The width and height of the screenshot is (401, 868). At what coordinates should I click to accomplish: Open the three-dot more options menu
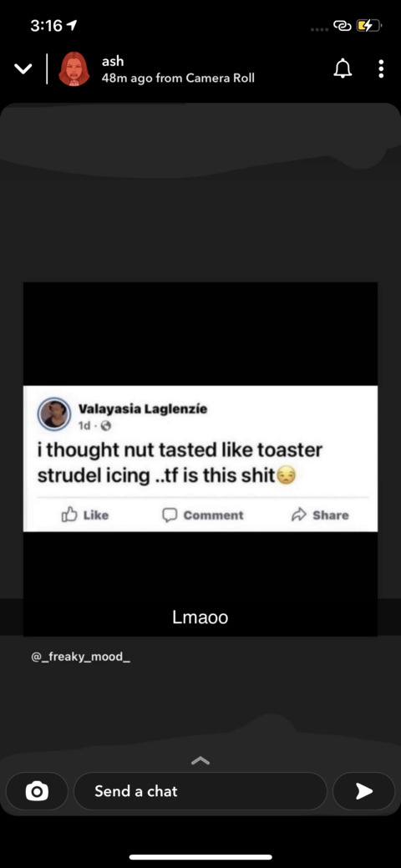pyautogui.click(x=381, y=69)
